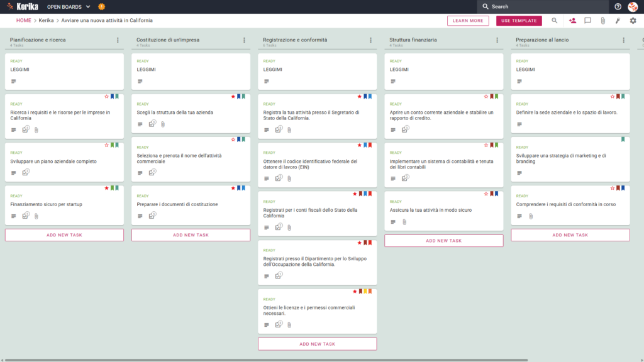Open Sviluppare una strategia di marketing card

(x=570, y=159)
